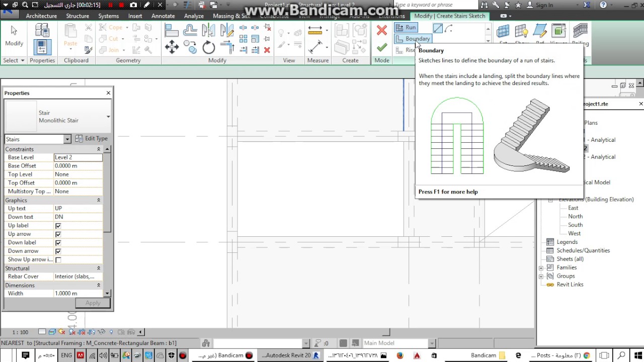Select the straight Line draw tool

(x=438, y=28)
